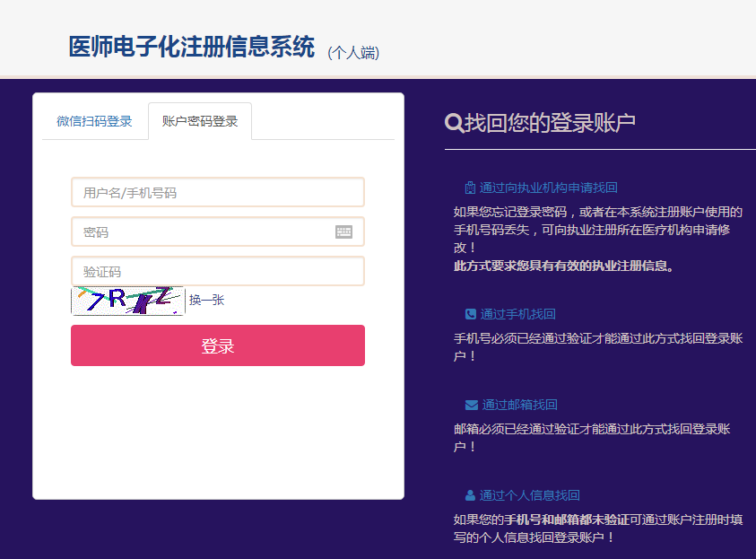点击“通过邮箱找回”前的信封图标
The width and height of the screenshot is (756, 559).
click(470, 404)
